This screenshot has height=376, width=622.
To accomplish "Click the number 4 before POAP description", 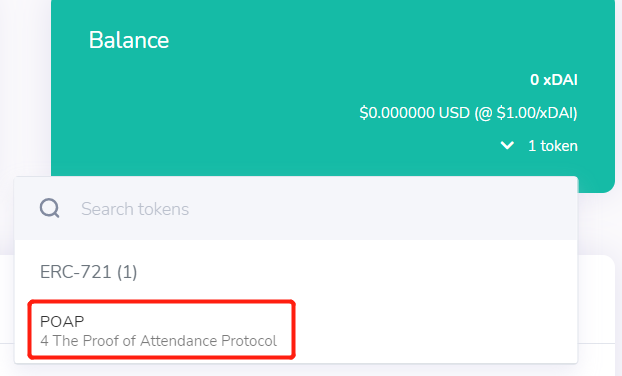I will coord(44,341).
